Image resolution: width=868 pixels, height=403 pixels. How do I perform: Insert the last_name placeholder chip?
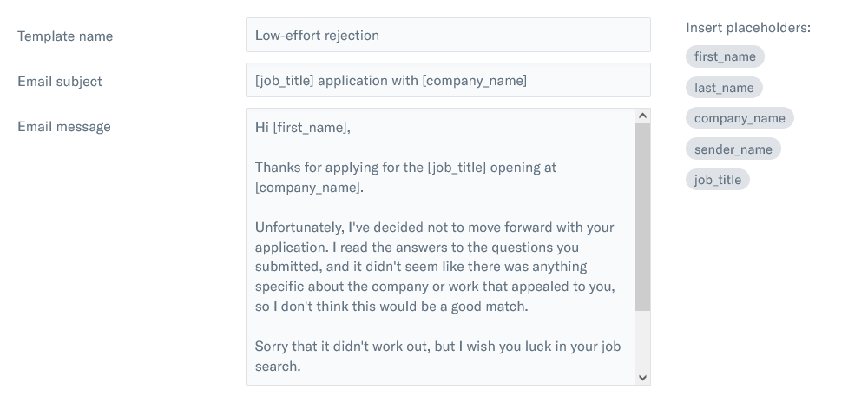[x=724, y=88]
